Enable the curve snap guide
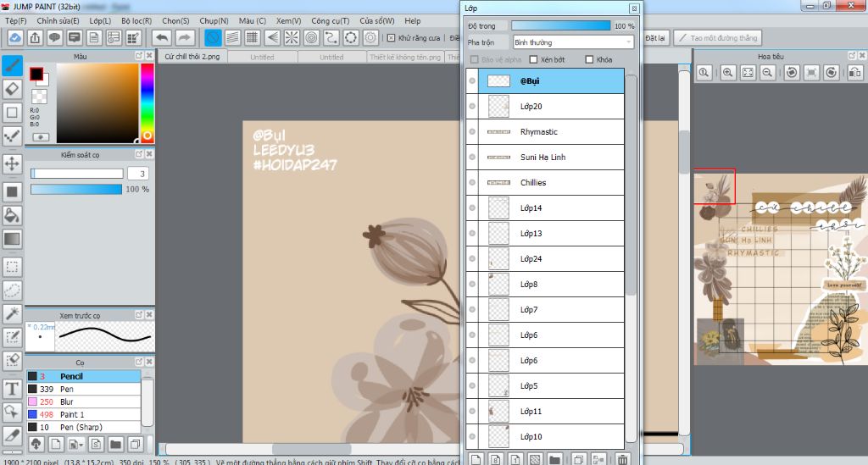868x465 pixels. click(x=331, y=37)
